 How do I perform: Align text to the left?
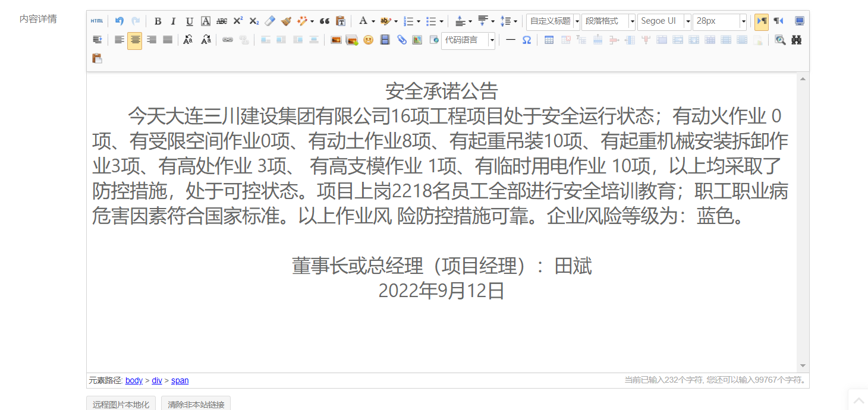click(x=119, y=40)
